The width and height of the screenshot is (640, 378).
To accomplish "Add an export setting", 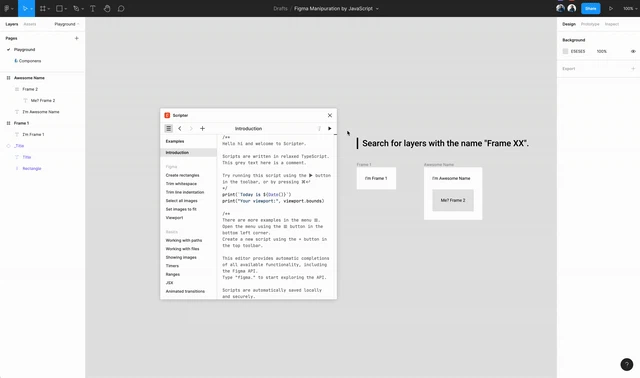I will point(633,69).
